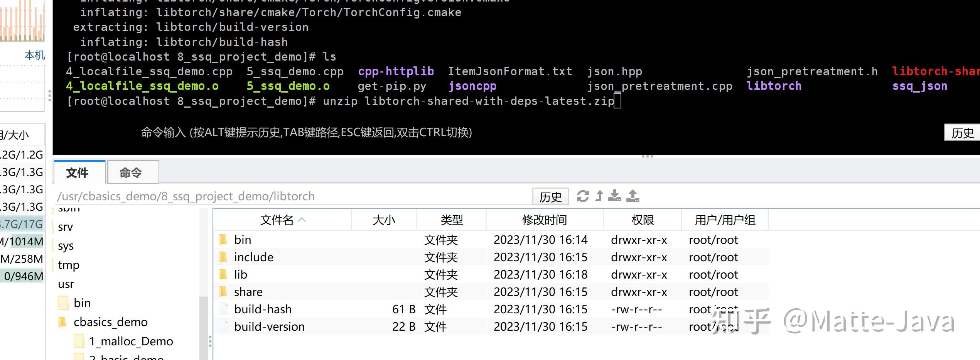980x360 pixels.
Task: Switch to the 文件 tab
Action: click(x=79, y=172)
